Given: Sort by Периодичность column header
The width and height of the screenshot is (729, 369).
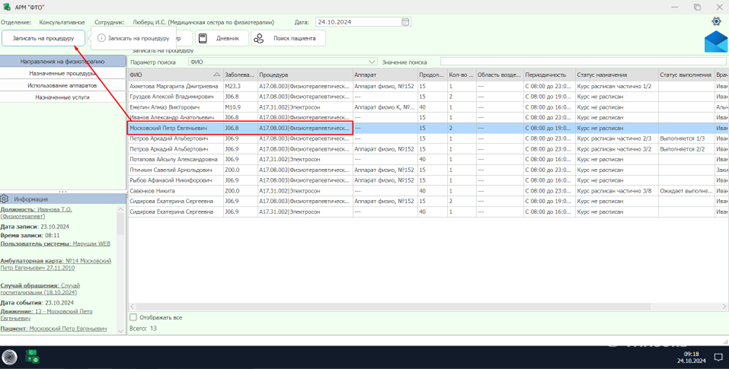Looking at the screenshot, I should 549,75.
